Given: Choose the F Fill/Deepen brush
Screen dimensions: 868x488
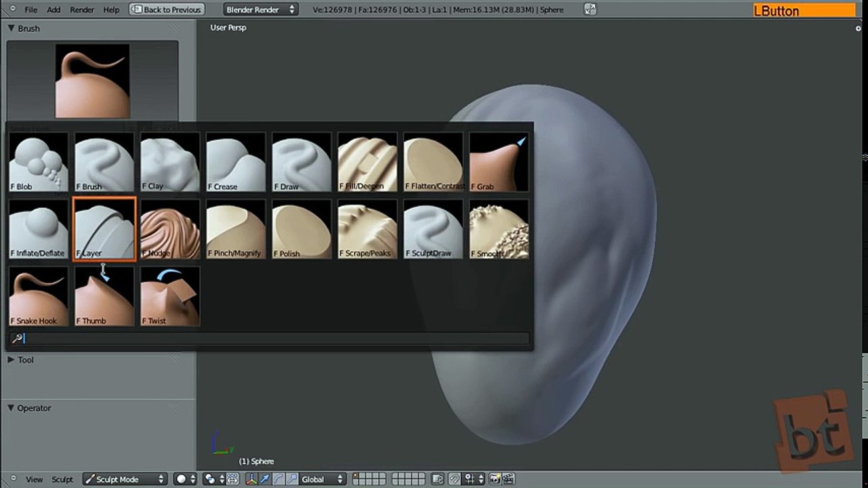Looking at the screenshot, I should [x=367, y=162].
